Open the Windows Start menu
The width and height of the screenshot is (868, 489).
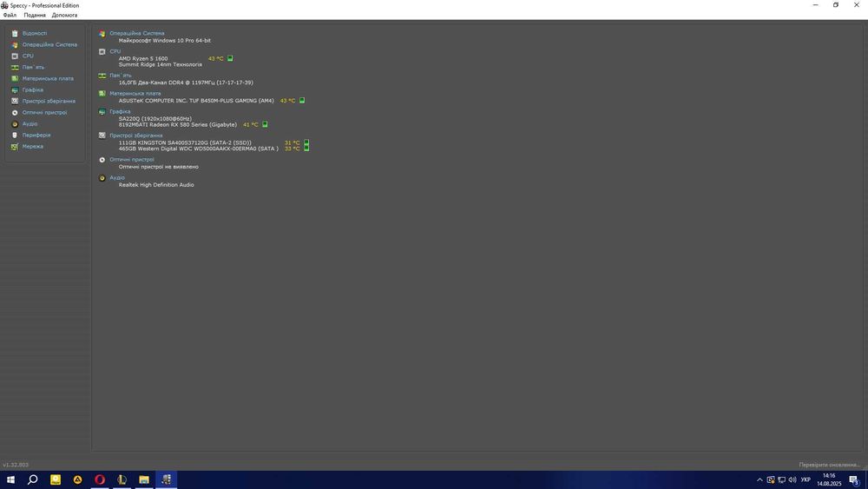(x=10, y=479)
